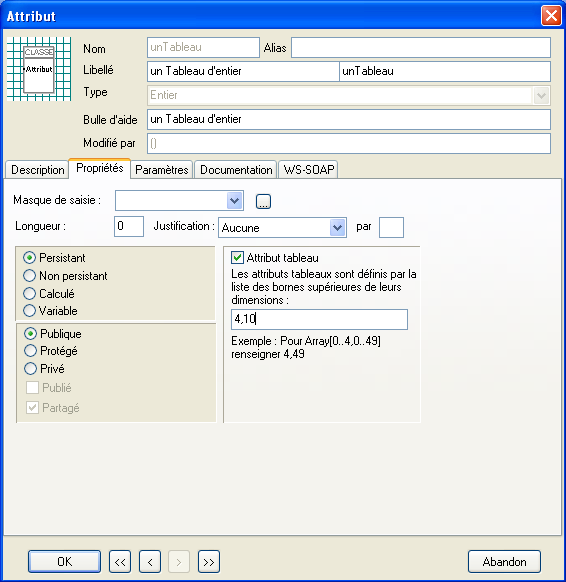Click into the Alias text field
This screenshot has width=566, height=582.
click(421, 48)
